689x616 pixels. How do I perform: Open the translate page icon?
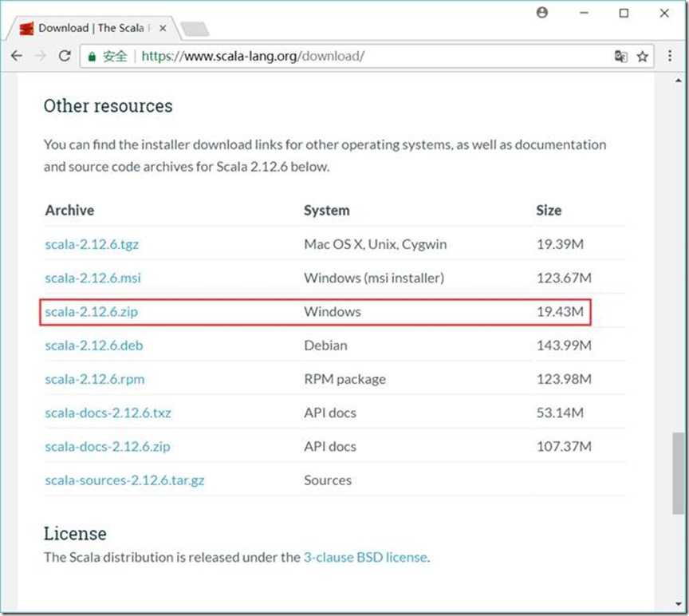tap(621, 57)
